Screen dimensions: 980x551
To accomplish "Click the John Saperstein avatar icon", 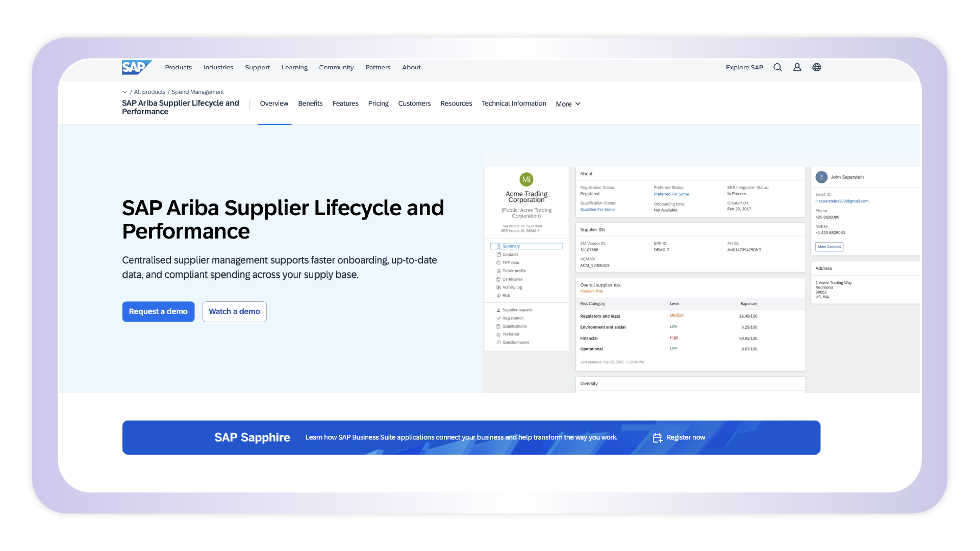I will pyautogui.click(x=821, y=177).
